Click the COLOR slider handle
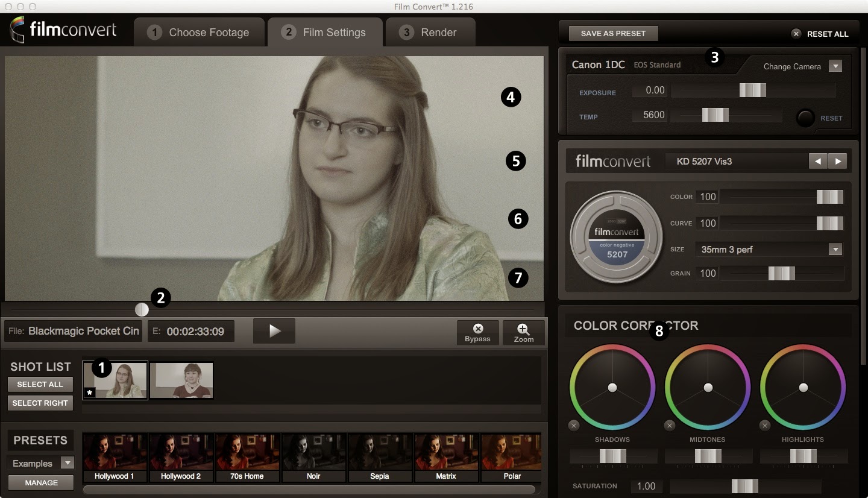Viewport: 868px width, 498px height. click(x=830, y=197)
